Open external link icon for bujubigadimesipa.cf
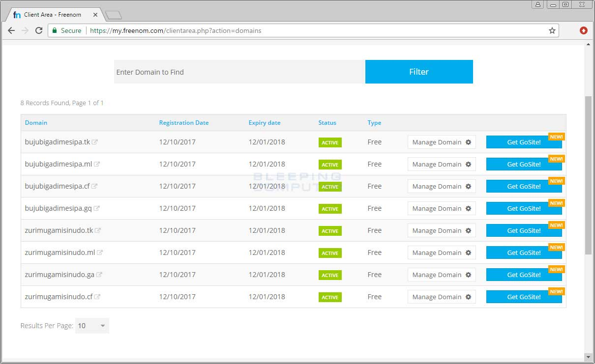 94,186
